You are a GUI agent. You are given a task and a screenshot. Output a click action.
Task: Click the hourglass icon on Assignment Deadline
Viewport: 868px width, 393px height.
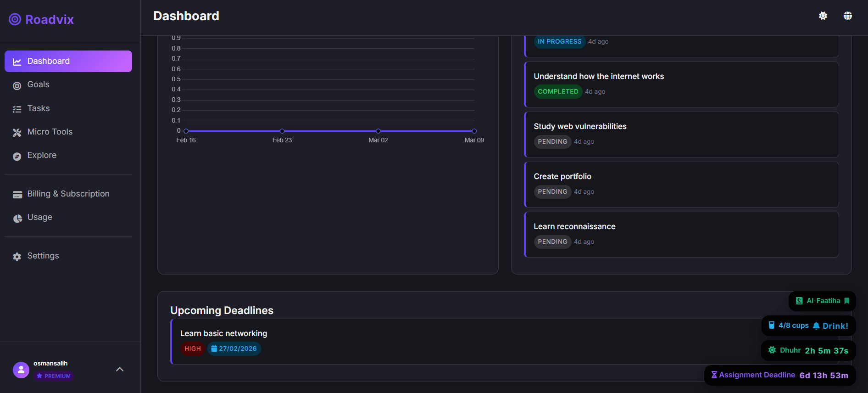tap(714, 375)
